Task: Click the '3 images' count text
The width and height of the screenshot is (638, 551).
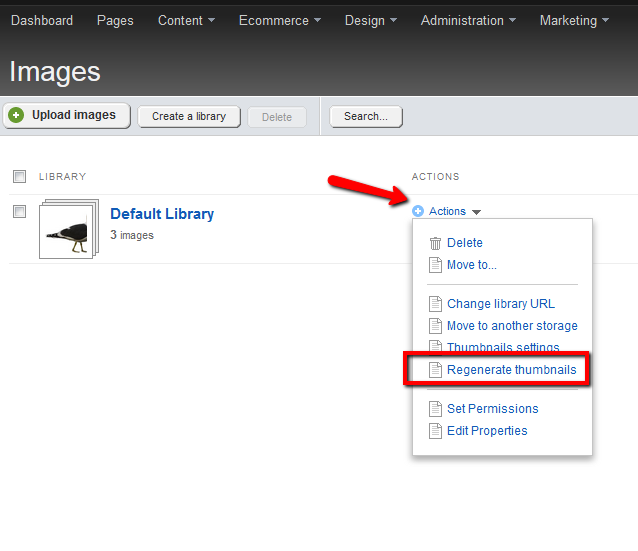Action: [x=132, y=235]
